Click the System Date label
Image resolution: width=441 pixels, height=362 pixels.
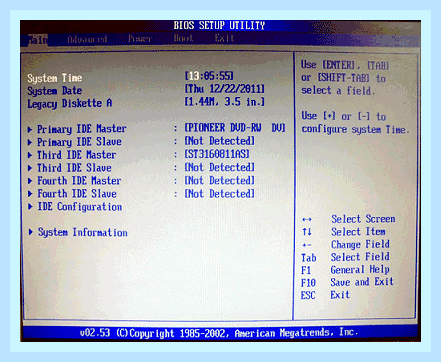pos(54,91)
